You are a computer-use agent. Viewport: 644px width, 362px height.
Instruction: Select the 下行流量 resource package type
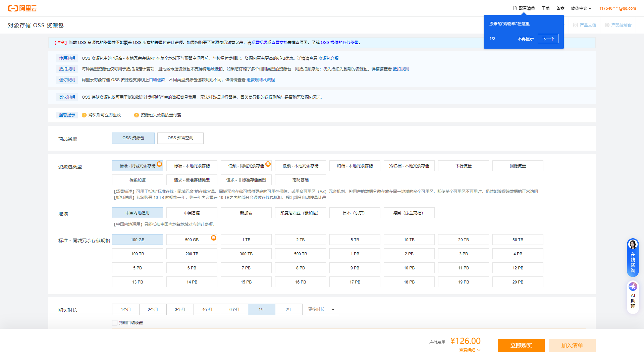pos(463,166)
